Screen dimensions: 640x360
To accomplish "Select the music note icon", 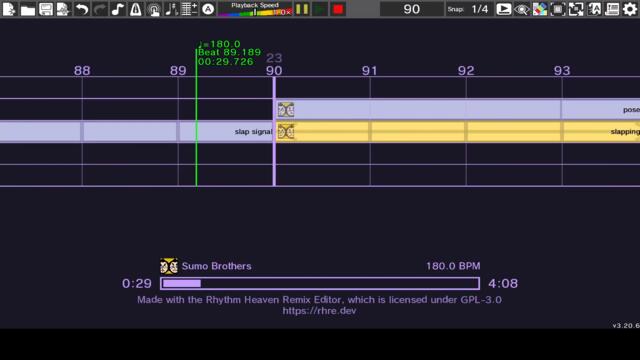I will coord(118,9).
